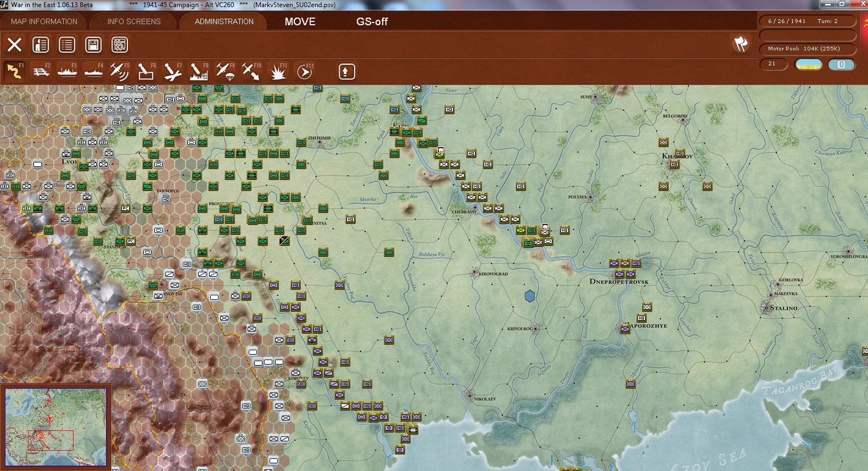Click the Krivoi Rog city label
This screenshot has height=471, width=868.
pos(520,329)
